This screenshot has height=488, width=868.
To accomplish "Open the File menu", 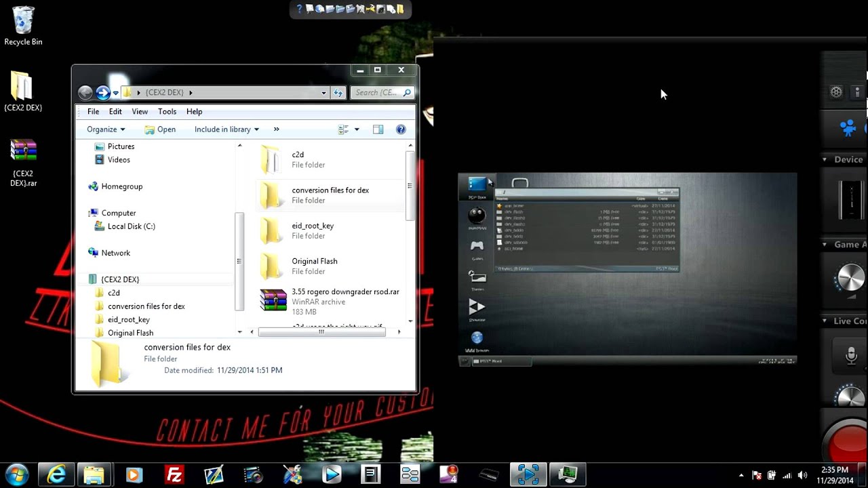I will pyautogui.click(x=94, y=112).
